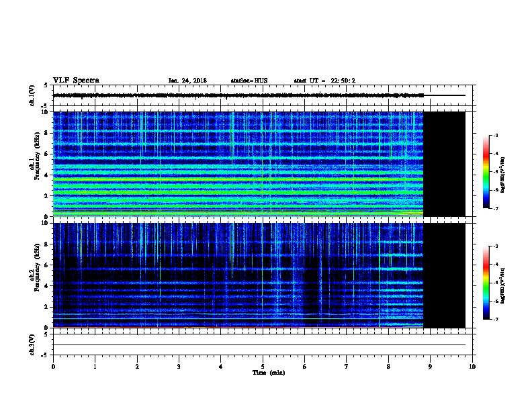This screenshot has width=532, height=411.
Task: Click the "-5" tick on ch.3(V) axis
Action: pos(45,355)
